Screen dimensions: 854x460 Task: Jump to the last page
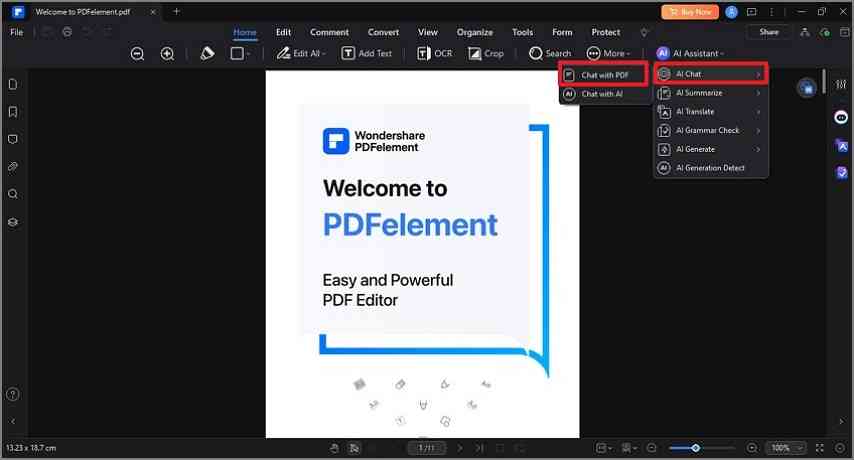point(480,448)
